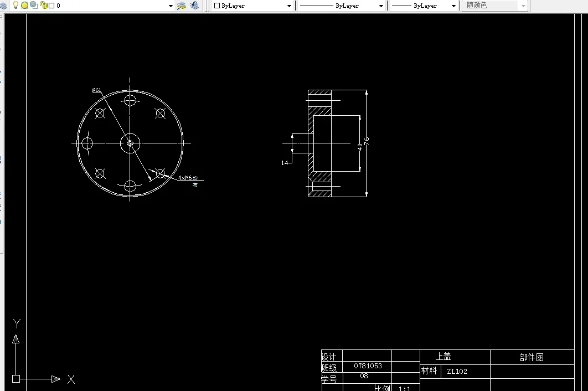The width and height of the screenshot is (588, 391).
Task: Click the 08 student number value
Action: coord(364,376)
